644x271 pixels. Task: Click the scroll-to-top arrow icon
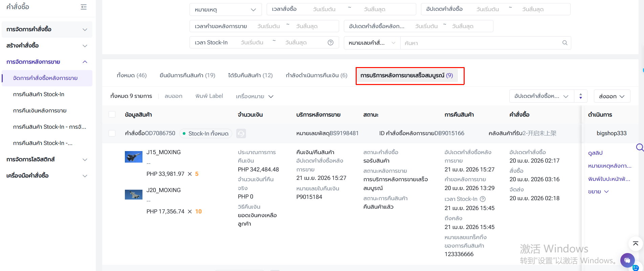(x=635, y=244)
